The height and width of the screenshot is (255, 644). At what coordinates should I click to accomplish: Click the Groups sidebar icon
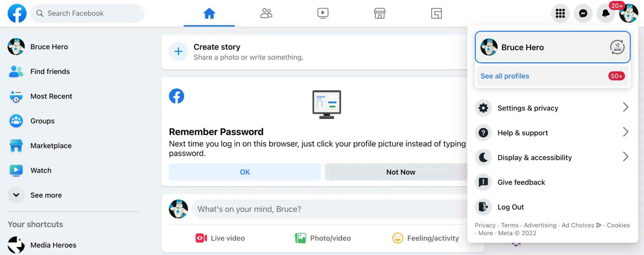point(16,121)
